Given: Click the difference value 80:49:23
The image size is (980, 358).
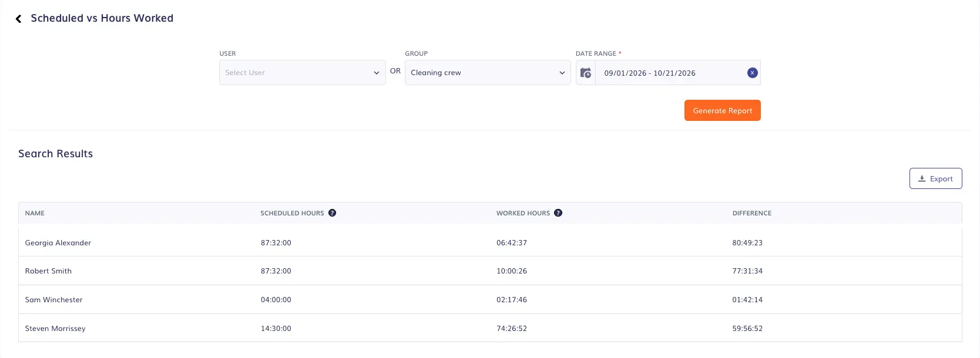Looking at the screenshot, I should (x=747, y=243).
